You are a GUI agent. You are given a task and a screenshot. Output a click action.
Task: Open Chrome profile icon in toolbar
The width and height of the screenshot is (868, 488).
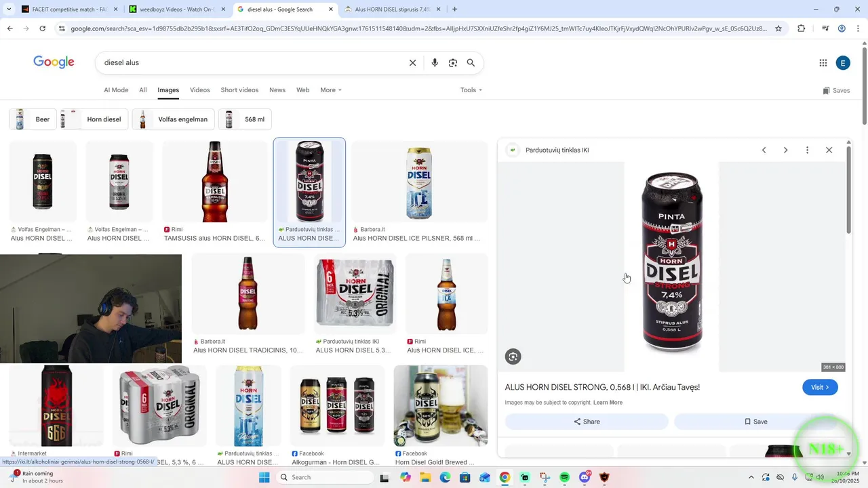pyautogui.click(x=842, y=28)
